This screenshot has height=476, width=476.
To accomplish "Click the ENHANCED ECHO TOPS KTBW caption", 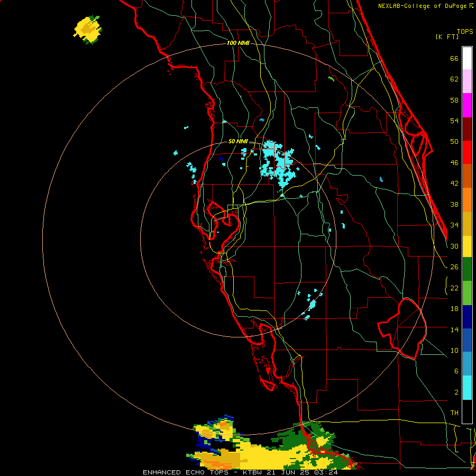I will [x=240, y=472].
